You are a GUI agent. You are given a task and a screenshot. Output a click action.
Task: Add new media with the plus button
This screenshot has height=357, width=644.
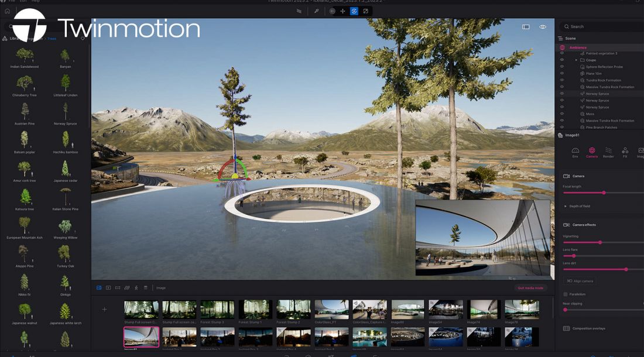coord(104,310)
